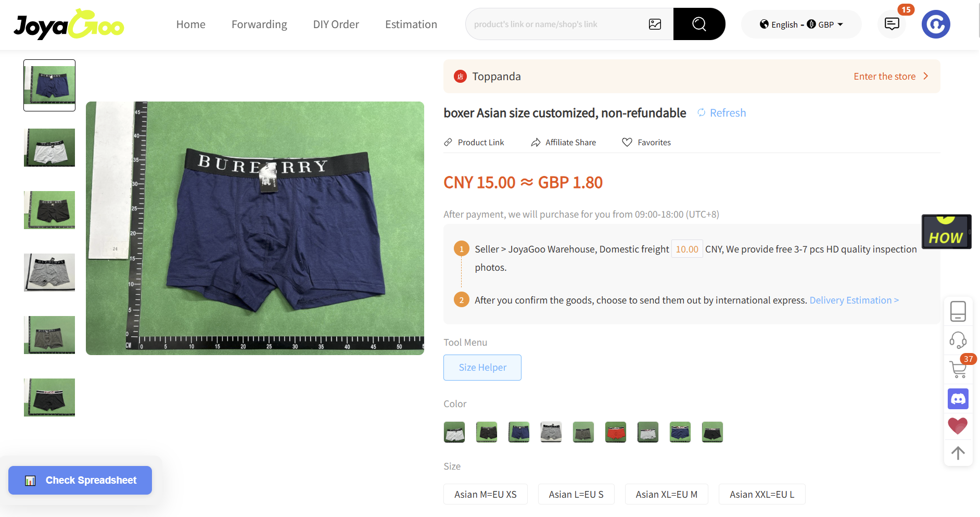Select size Asian M=EU XS
Viewport: 980px width, 517px height.
point(486,494)
